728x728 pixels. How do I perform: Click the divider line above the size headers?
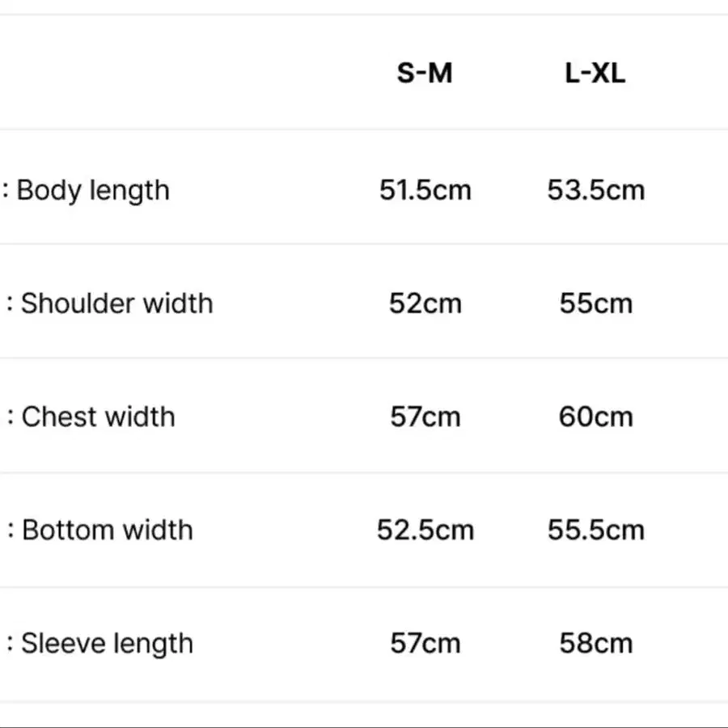tap(364, 15)
